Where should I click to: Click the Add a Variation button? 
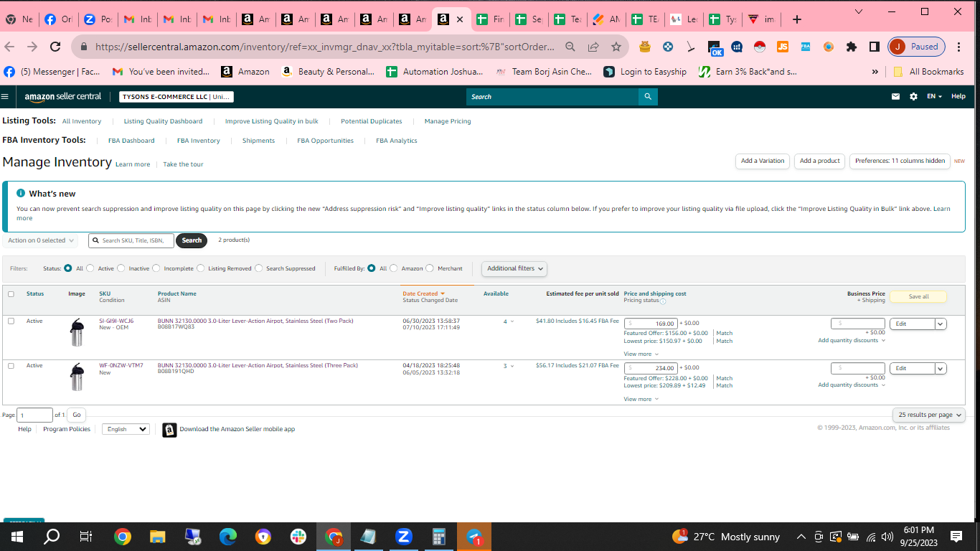(763, 161)
